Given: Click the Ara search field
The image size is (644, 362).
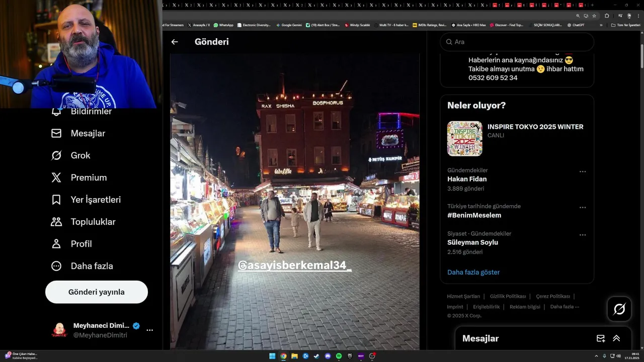Looking at the screenshot, I should click(517, 42).
